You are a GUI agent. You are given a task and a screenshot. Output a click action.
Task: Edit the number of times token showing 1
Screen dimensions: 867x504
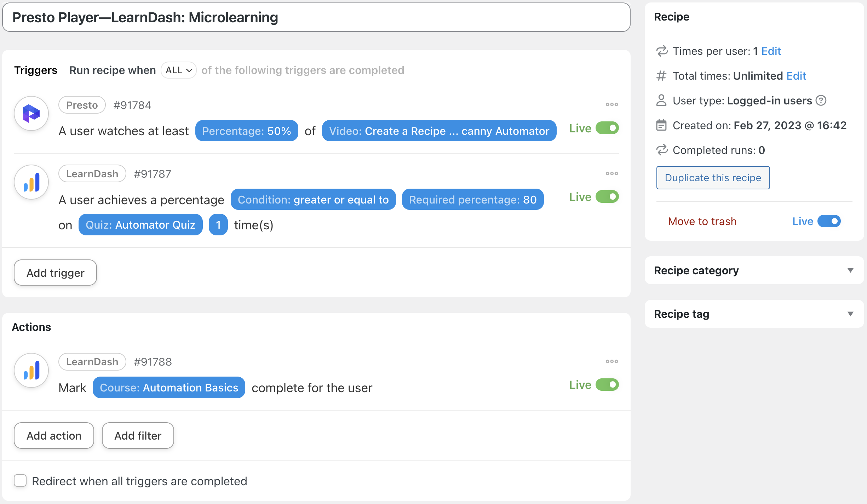pyautogui.click(x=218, y=225)
